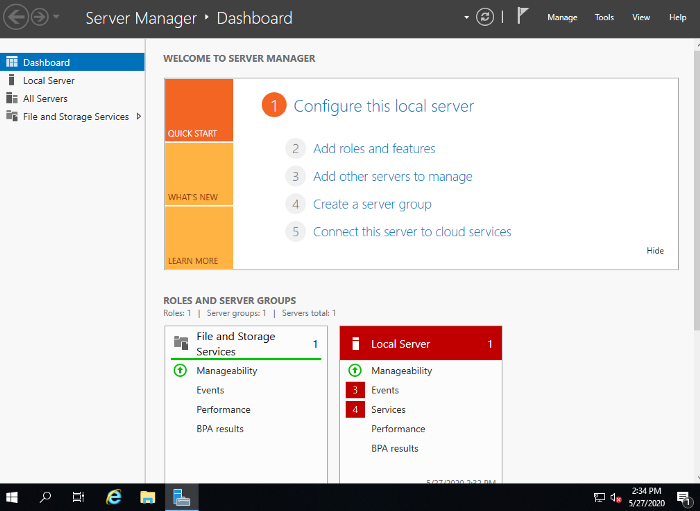Click the orange step 1 circle

(274, 105)
